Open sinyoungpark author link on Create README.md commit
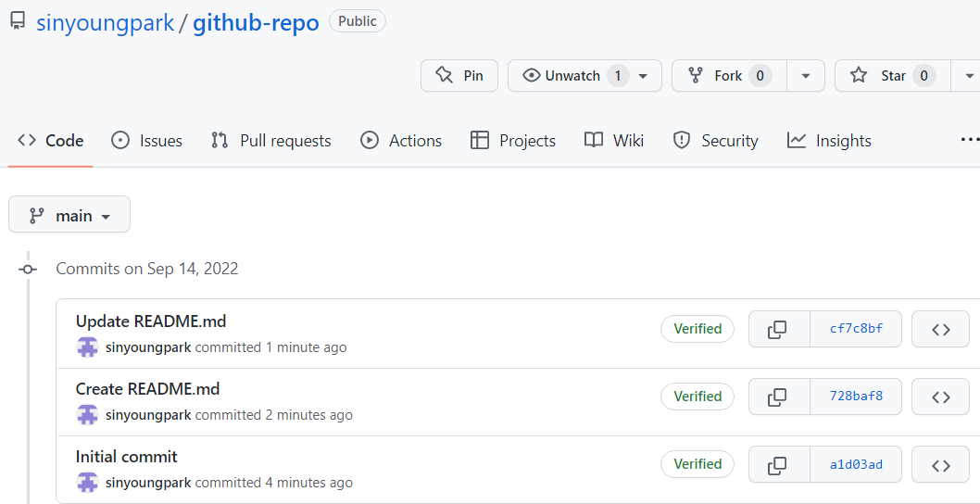This screenshot has width=980, height=504. click(x=148, y=414)
